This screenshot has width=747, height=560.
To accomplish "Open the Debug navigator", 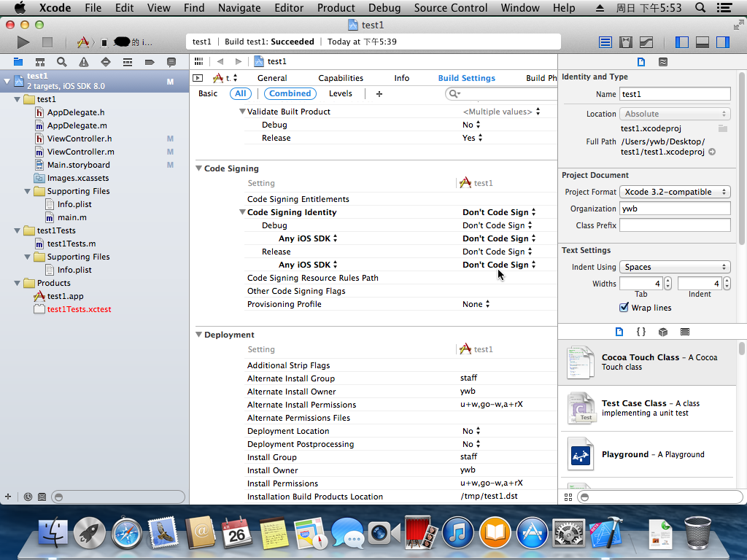I will point(127,62).
